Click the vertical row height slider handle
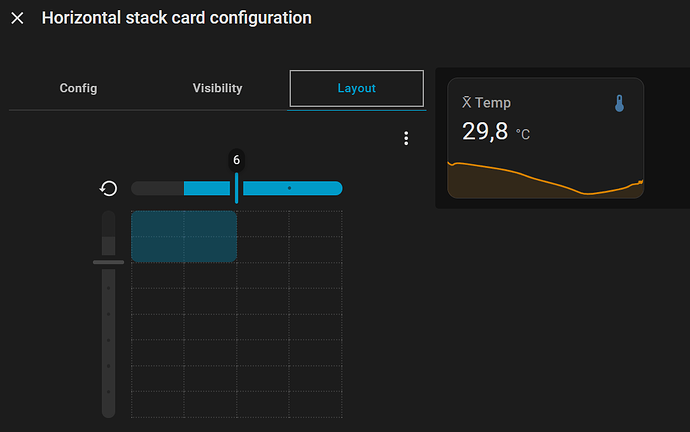The height and width of the screenshot is (432, 690). [x=108, y=262]
